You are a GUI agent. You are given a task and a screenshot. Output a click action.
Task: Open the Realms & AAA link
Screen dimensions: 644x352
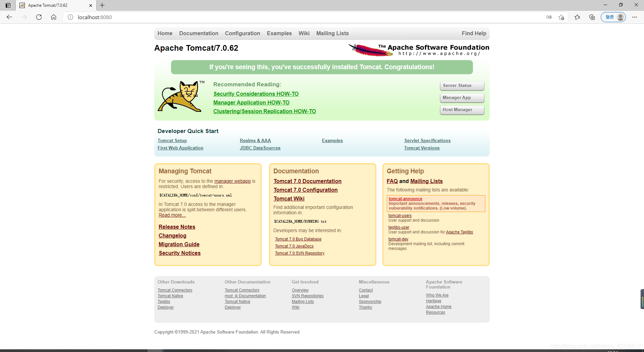click(x=255, y=140)
